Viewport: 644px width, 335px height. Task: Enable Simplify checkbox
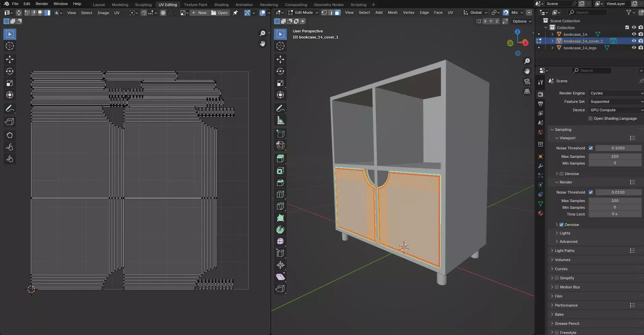coord(557,278)
